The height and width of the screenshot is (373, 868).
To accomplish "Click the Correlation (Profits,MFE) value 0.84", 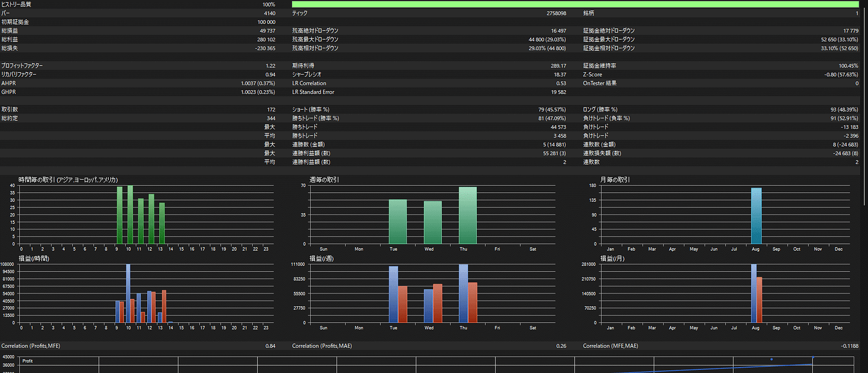I will [271, 346].
